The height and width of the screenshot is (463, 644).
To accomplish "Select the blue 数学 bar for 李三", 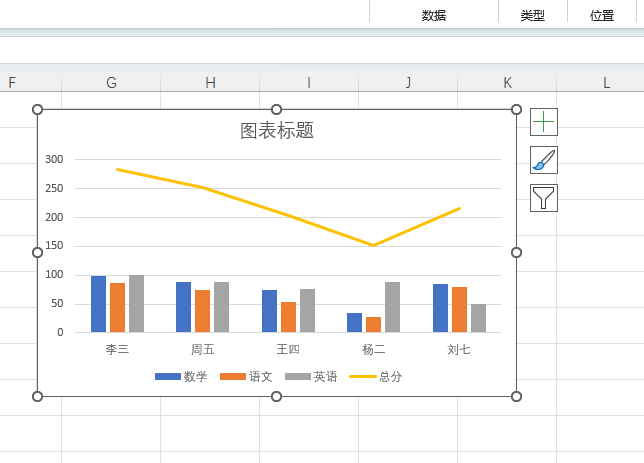I will tap(99, 304).
